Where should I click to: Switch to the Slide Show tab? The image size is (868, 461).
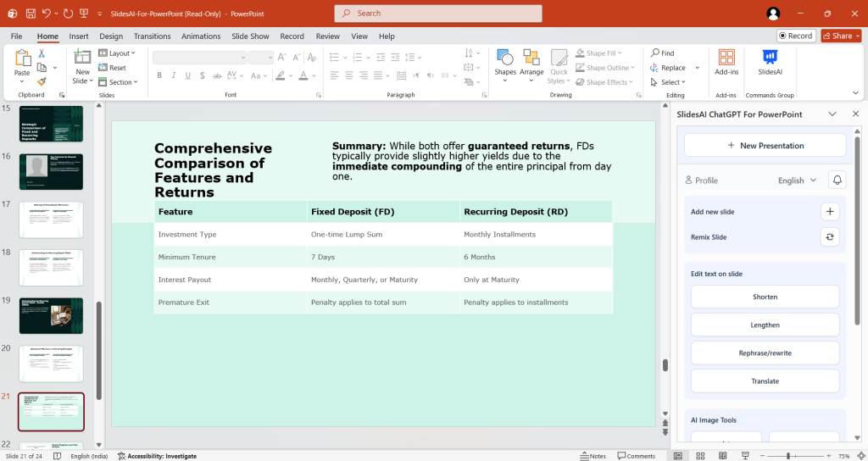click(250, 36)
